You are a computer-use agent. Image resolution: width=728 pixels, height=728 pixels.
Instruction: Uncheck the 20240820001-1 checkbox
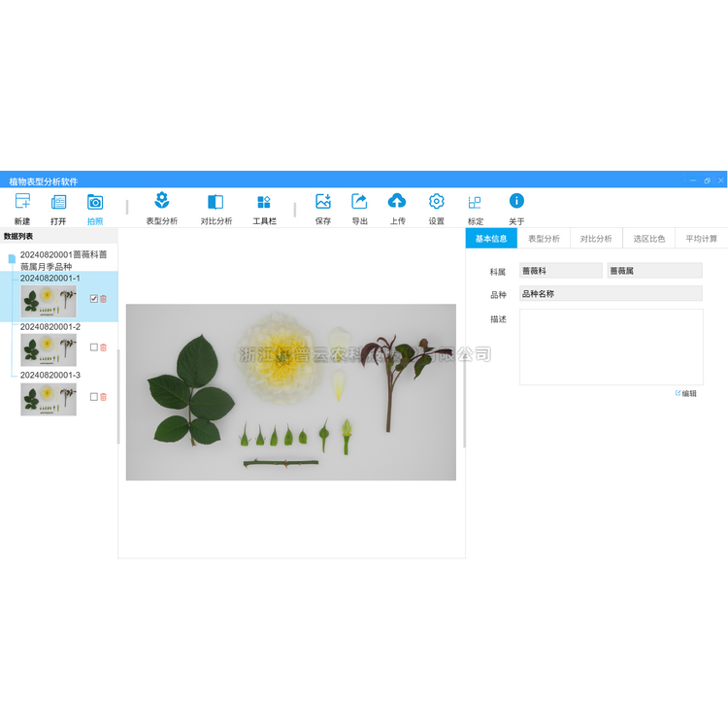pyautogui.click(x=93, y=299)
